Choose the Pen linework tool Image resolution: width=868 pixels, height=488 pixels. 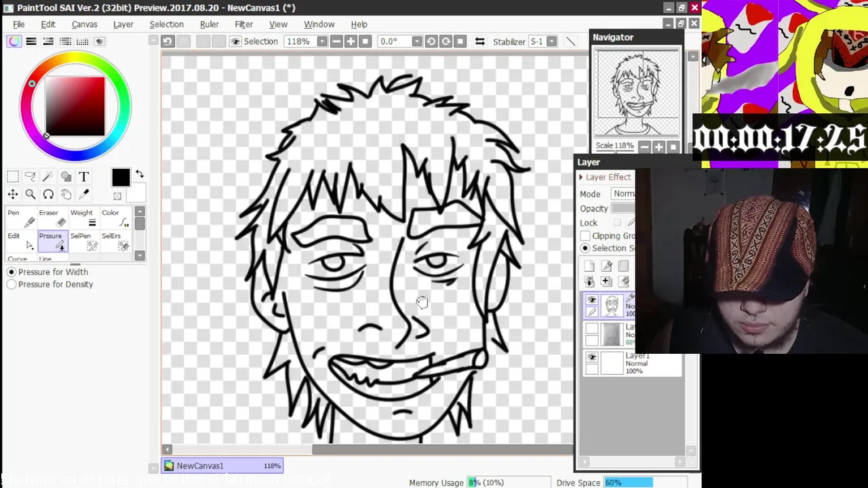tap(20, 218)
